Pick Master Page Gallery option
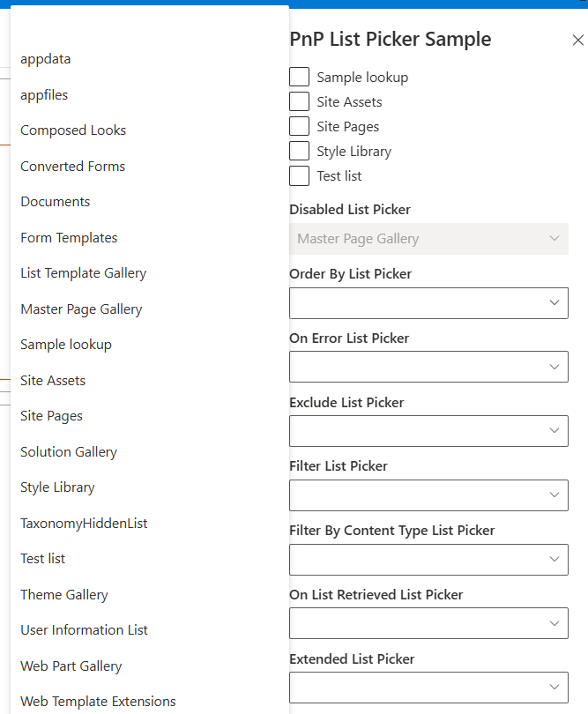 [81, 309]
